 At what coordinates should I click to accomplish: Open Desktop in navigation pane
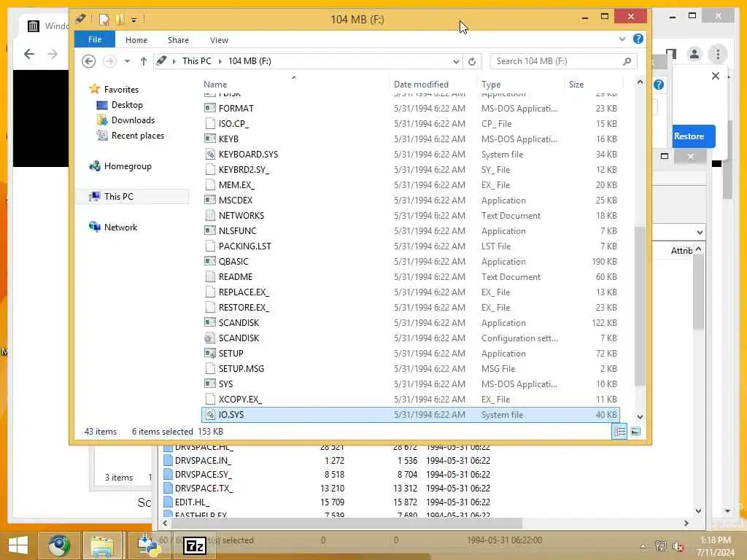coord(127,105)
